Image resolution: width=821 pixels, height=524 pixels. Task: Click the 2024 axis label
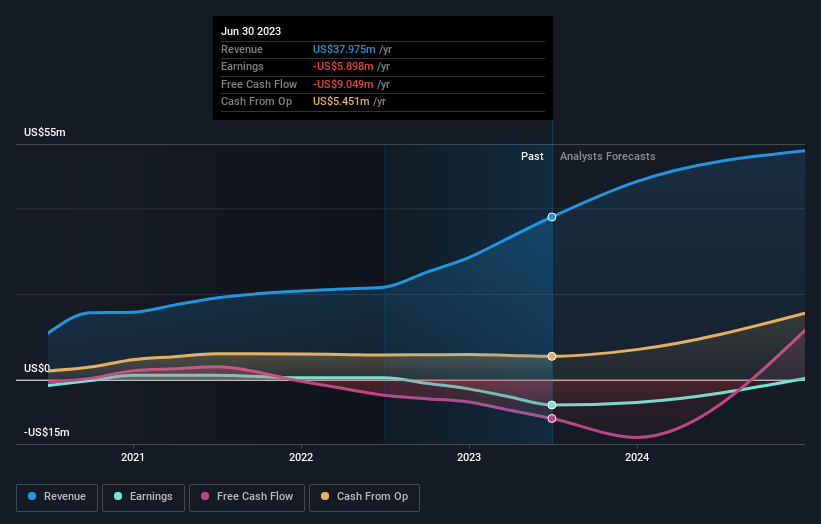(x=637, y=457)
